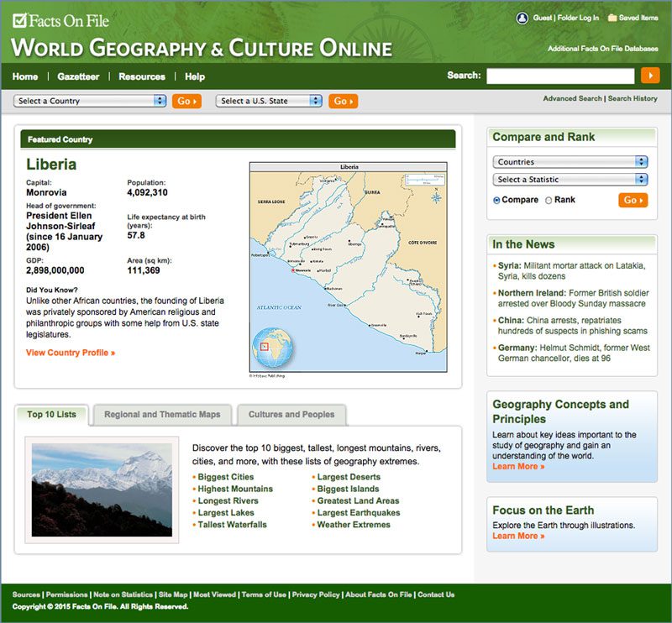Open the Greatest Land Areas list

coord(359,501)
